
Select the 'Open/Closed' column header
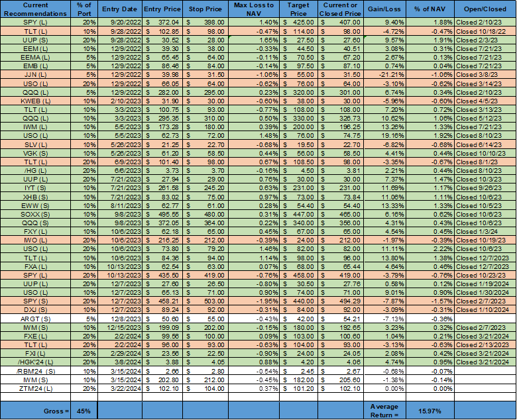pos(485,9)
